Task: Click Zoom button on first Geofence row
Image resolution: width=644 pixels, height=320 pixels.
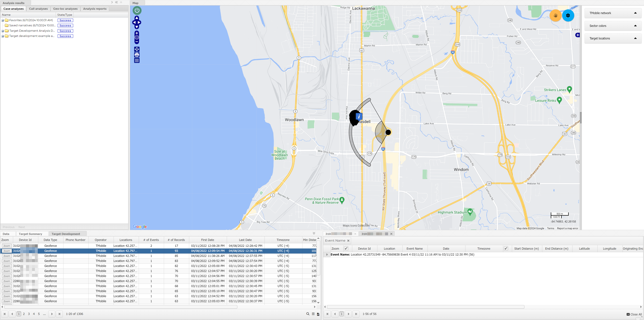Action: pyautogui.click(x=7, y=246)
